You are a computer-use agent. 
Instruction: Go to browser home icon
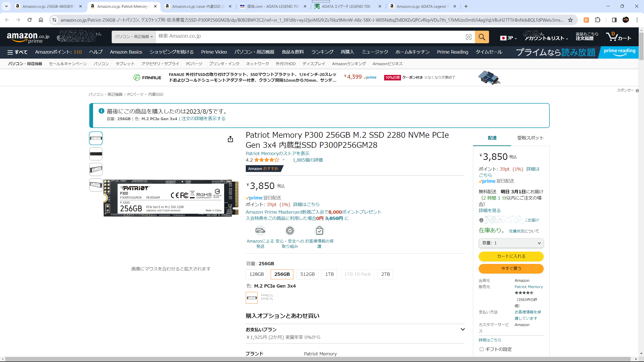pos(41,20)
